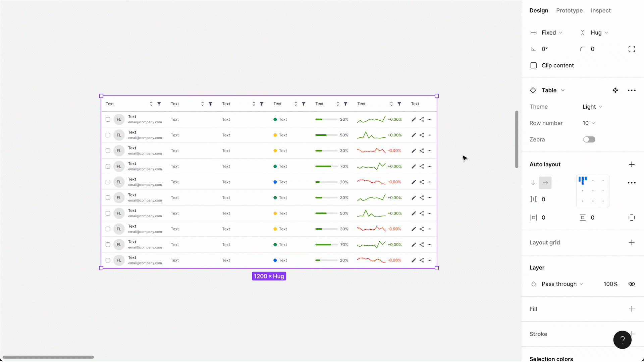Screen dimensions: 644x362
Task: Expand the Row number dropdown
Action: [x=589, y=123]
